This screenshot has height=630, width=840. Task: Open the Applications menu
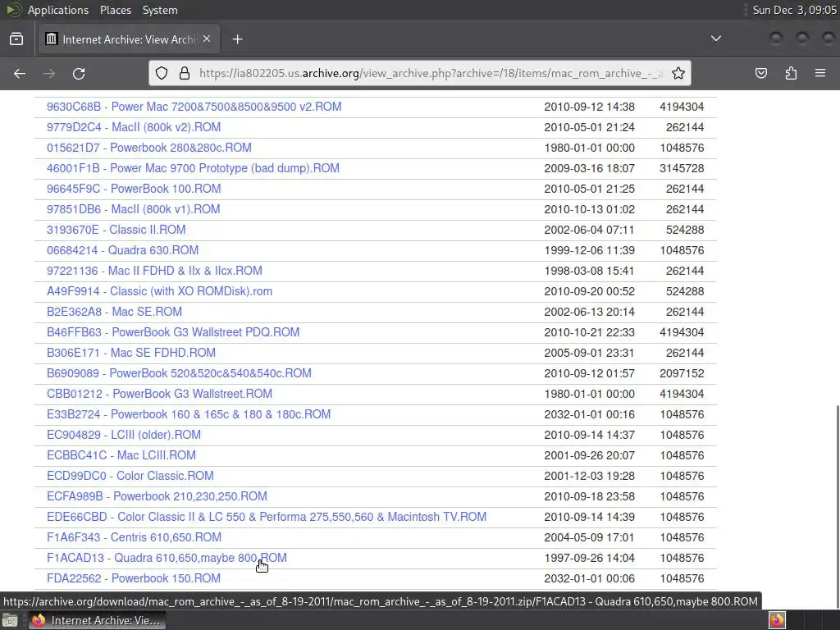pyautogui.click(x=58, y=10)
